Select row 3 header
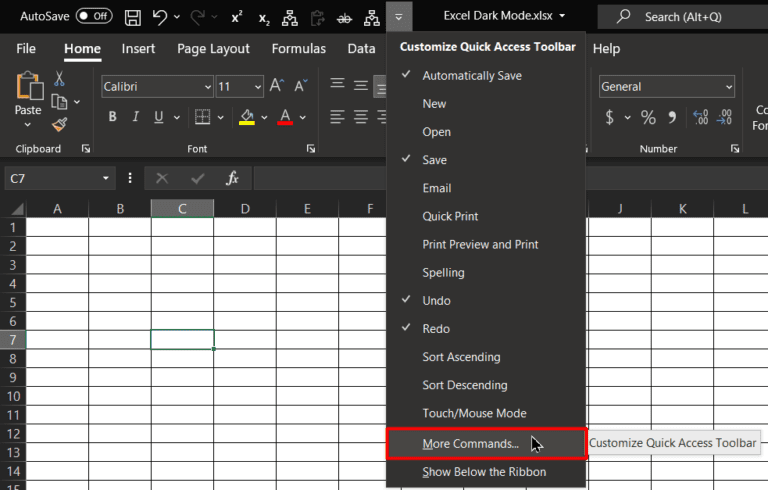The image size is (768, 490). coord(13,265)
